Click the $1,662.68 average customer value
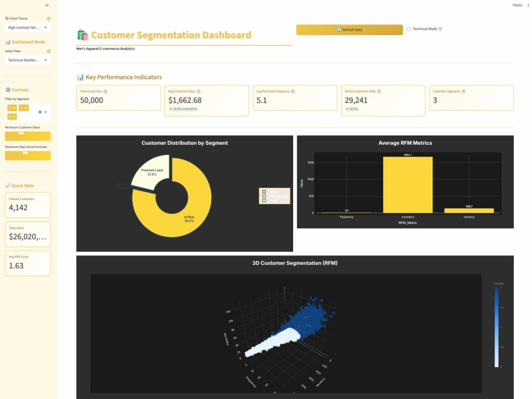Viewport: 532px width, 399px height. (185, 101)
